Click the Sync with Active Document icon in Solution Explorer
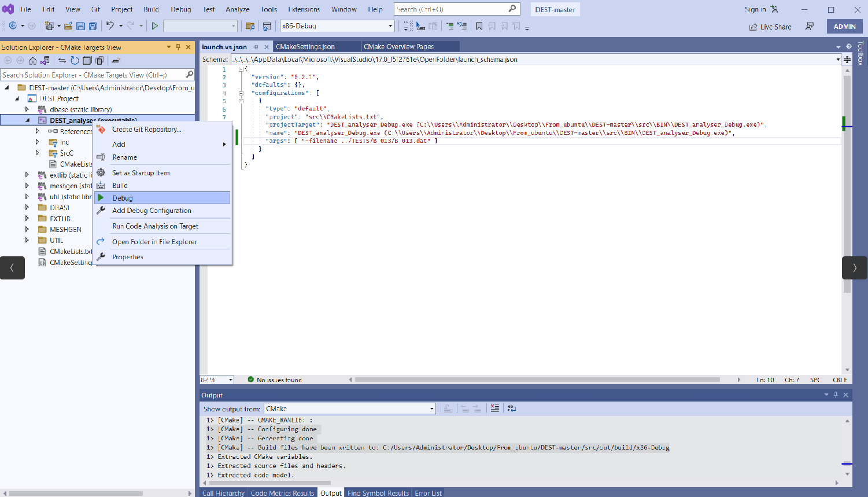Image resolution: width=868 pixels, height=497 pixels. tap(62, 60)
